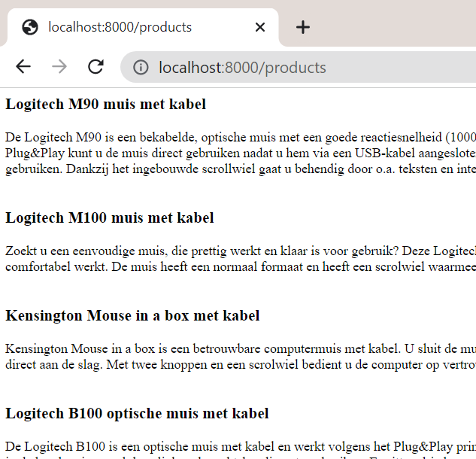View site information icon in address bar
Screen dimensions: 476x459
click(141, 67)
